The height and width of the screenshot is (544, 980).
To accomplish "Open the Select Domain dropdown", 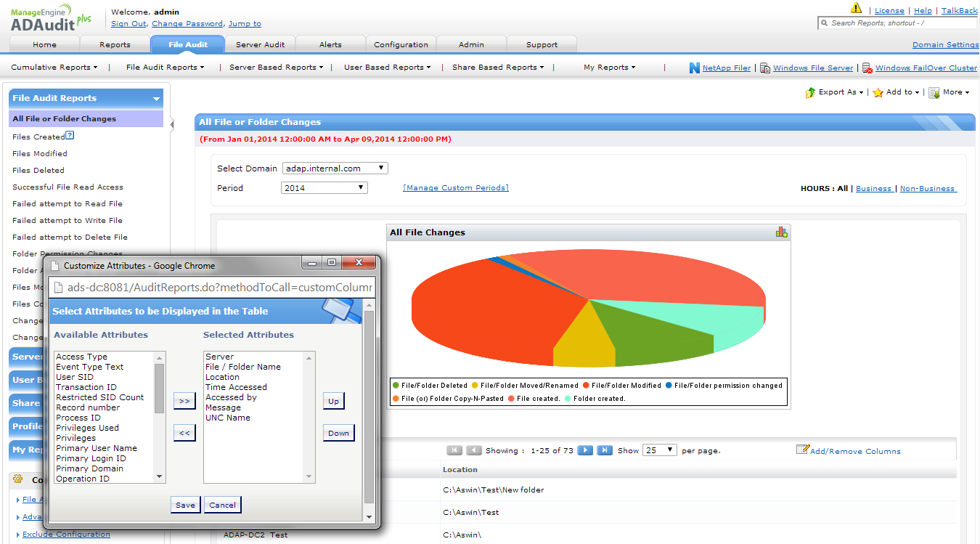I will [335, 168].
